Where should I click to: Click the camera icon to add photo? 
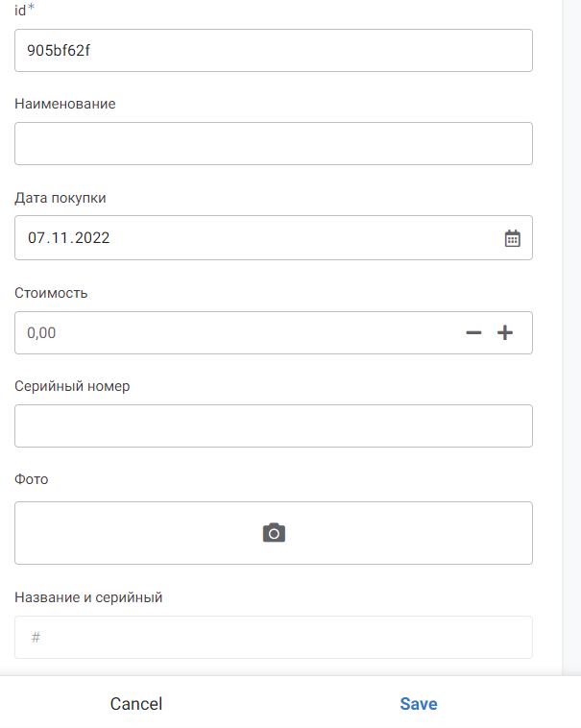pos(274,533)
